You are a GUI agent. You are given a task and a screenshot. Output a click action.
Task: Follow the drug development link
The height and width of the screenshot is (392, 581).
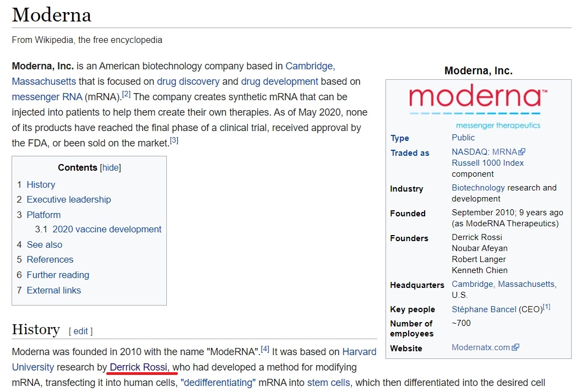[280, 81]
